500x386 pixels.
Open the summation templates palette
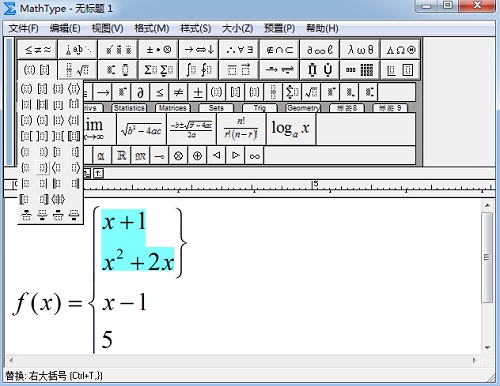[x=159, y=70]
